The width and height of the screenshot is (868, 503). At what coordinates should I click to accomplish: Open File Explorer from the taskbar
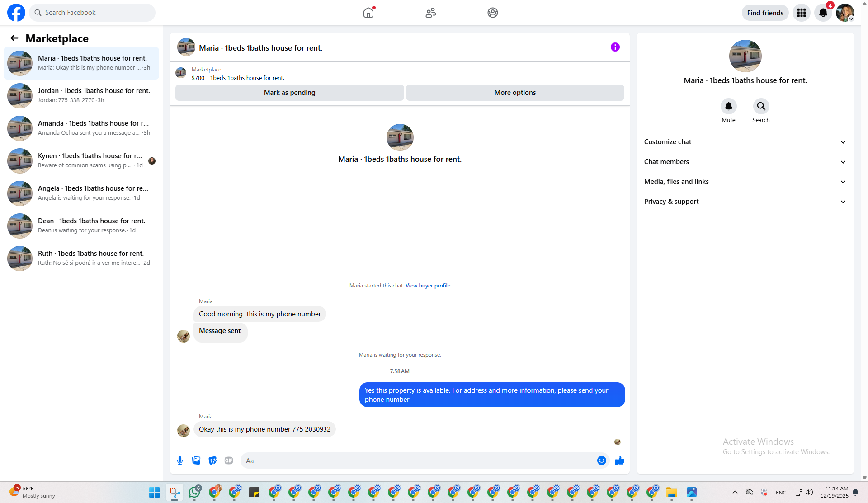pyautogui.click(x=671, y=492)
